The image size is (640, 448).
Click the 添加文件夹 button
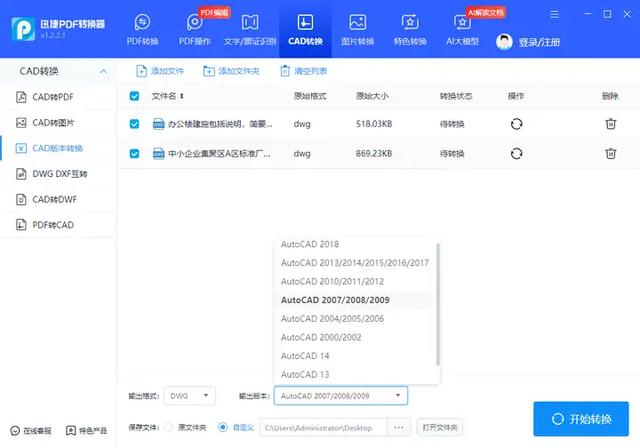click(x=231, y=71)
